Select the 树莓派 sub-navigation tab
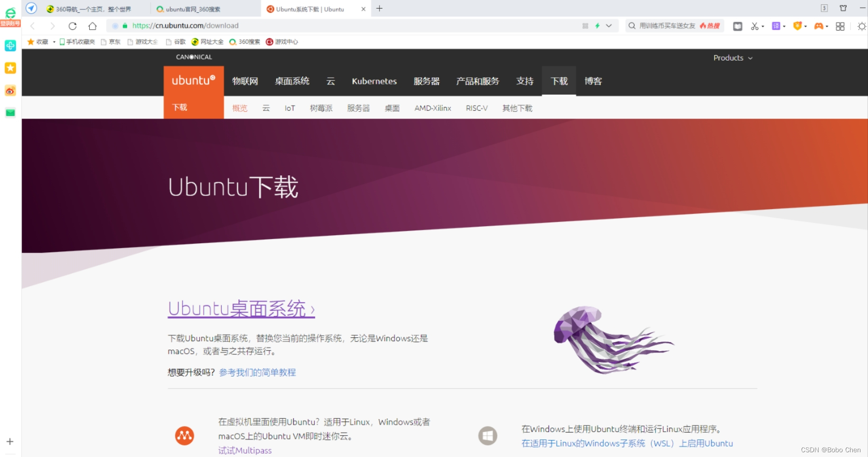Image resolution: width=868 pixels, height=457 pixels. (x=321, y=108)
